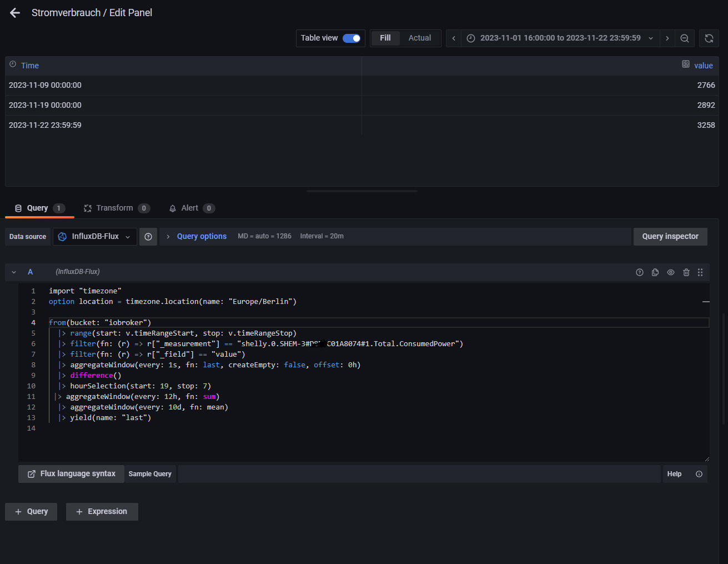The height and width of the screenshot is (564, 728).
Task: Click the Query tab database icon
Action: [18, 208]
